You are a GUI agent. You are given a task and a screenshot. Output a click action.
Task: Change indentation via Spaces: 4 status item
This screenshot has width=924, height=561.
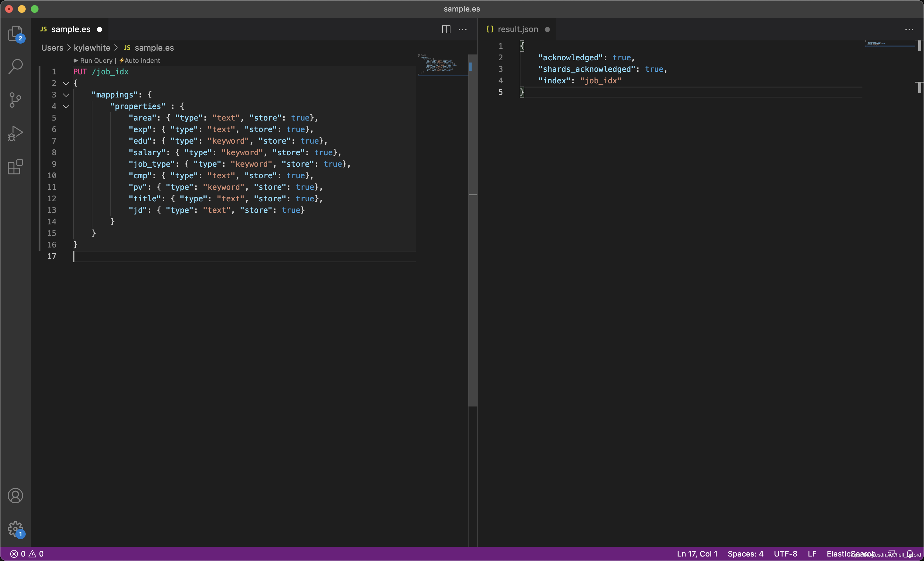tap(745, 554)
